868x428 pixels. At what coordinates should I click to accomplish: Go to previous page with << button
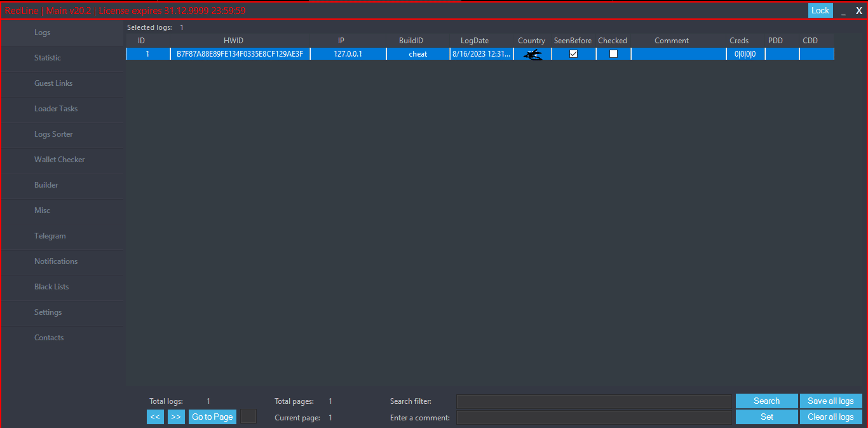[155, 417]
